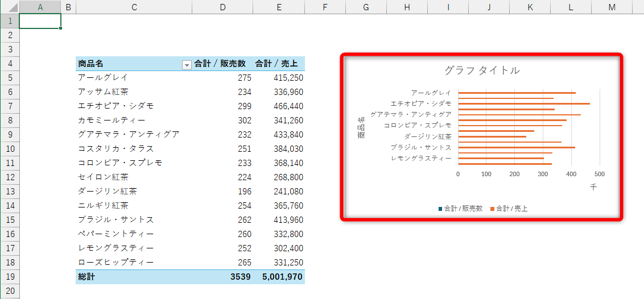
Task: Click the 合計 / 販売数 header cell
Action: pyautogui.click(x=222, y=64)
